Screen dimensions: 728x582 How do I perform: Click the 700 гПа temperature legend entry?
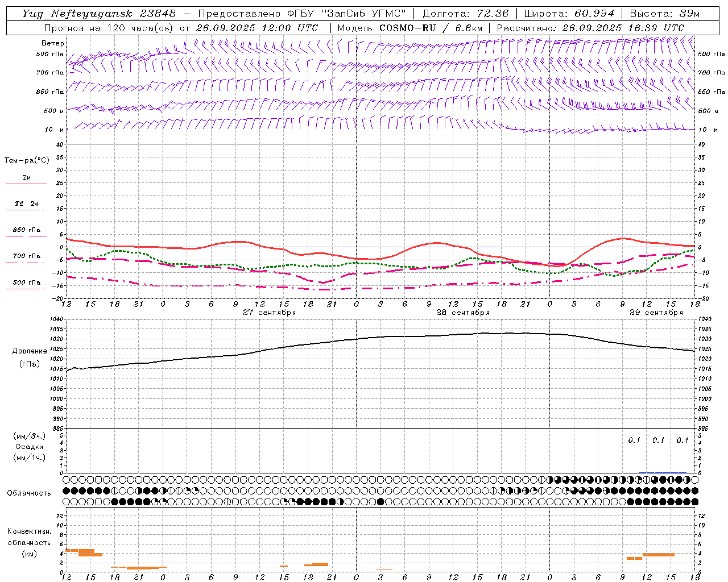point(27,256)
